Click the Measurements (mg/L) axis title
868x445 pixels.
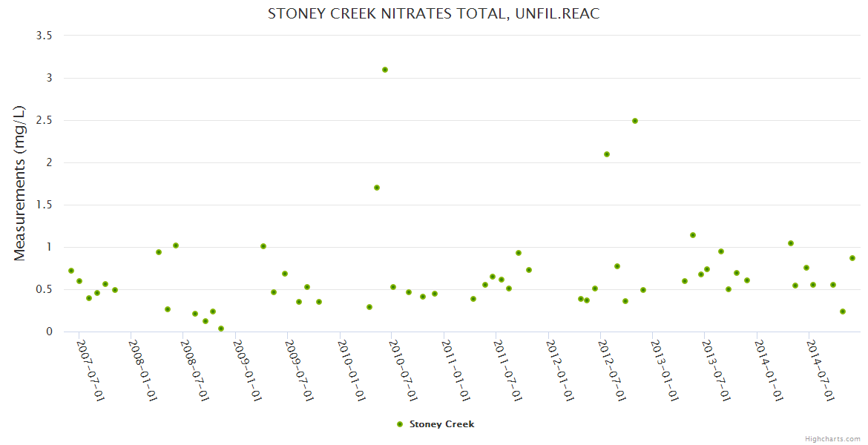(20, 183)
